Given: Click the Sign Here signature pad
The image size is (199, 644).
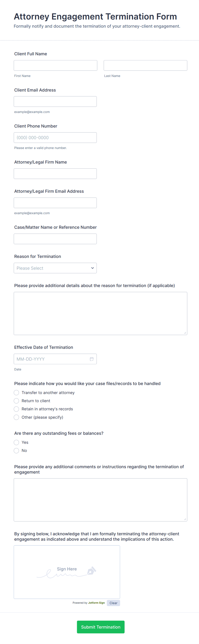Looking at the screenshot, I should click(67, 572).
